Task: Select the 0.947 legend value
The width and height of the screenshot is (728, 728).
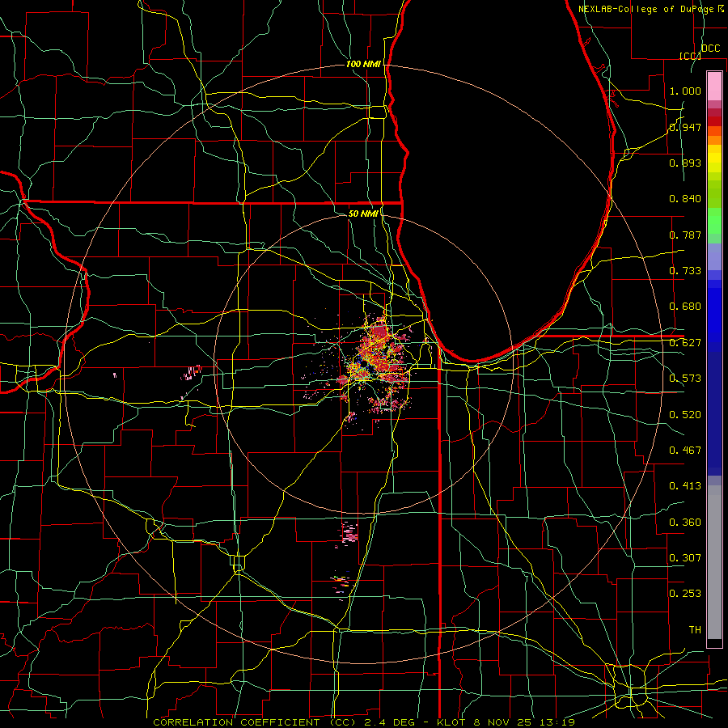Action: point(685,127)
